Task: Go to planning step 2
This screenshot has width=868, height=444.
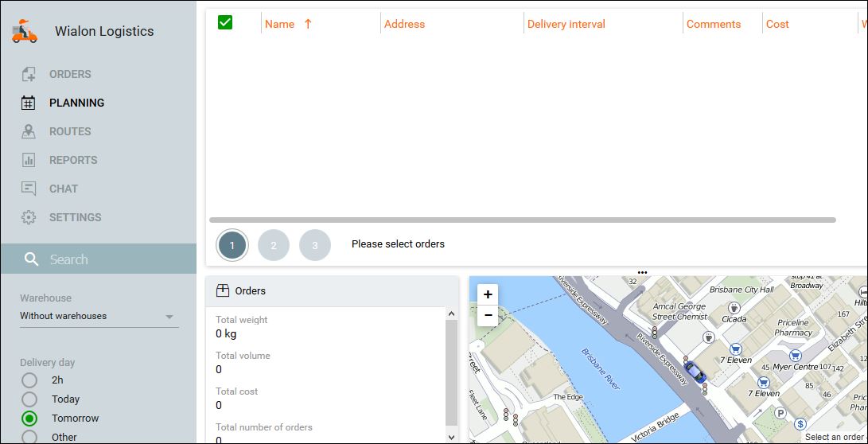Action: coord(274,245)
